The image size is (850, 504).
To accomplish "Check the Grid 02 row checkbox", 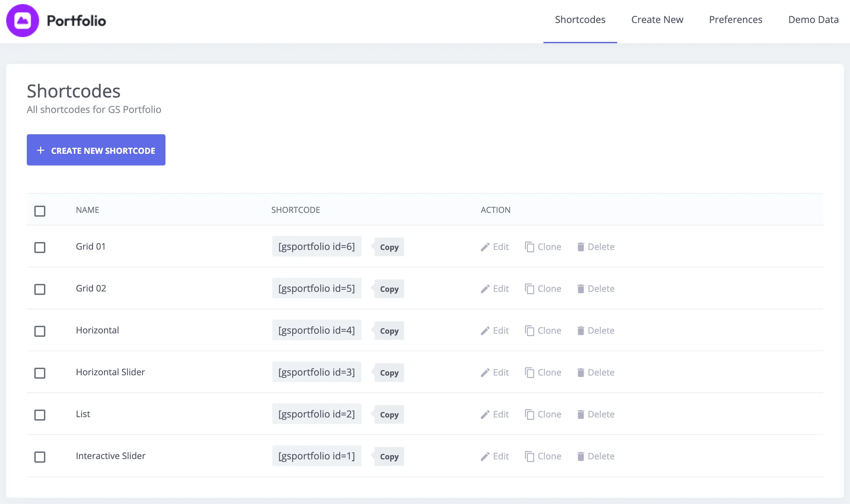I will click(40, 289).
